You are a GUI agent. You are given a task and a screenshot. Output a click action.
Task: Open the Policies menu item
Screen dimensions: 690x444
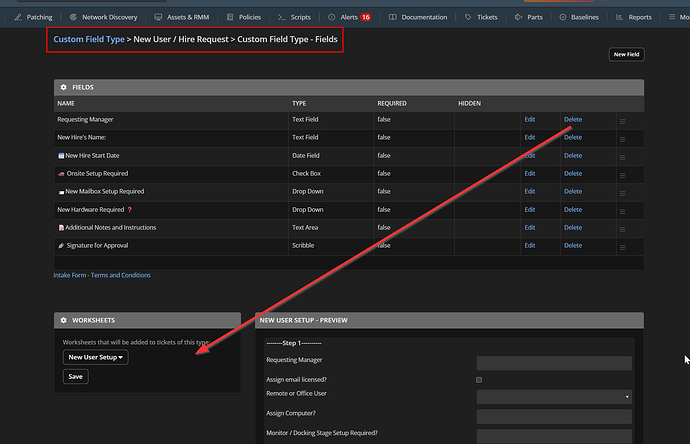coord(245,17)
